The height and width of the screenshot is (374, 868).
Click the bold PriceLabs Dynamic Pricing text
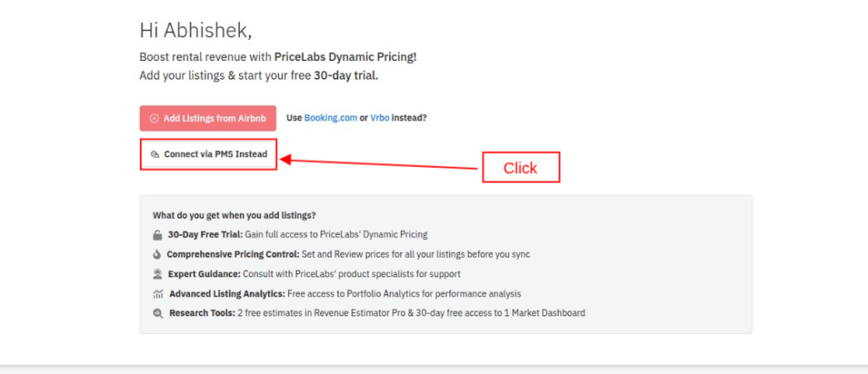coord(345,58)
